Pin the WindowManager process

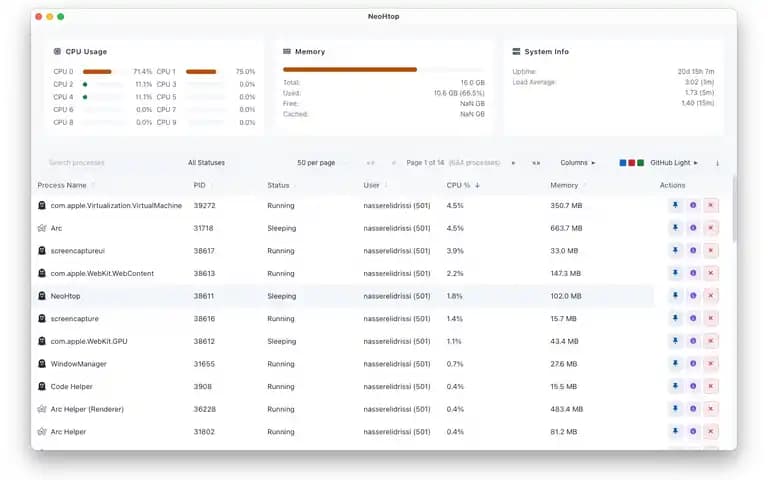pos(675,363)
